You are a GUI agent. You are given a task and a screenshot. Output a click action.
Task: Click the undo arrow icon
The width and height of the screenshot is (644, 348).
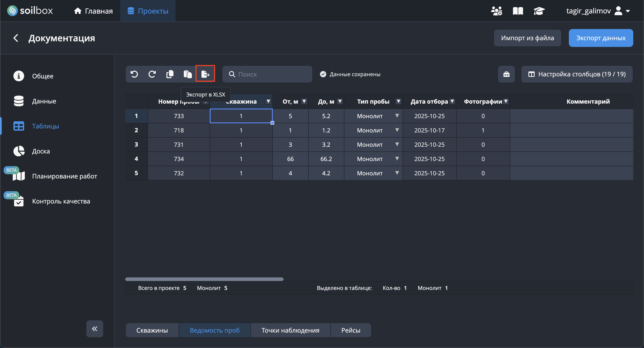[134, 74]
